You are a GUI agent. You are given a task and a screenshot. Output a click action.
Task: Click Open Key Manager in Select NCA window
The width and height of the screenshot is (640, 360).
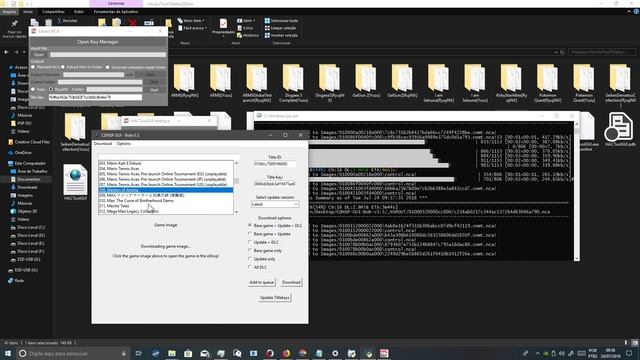(98, 42)
